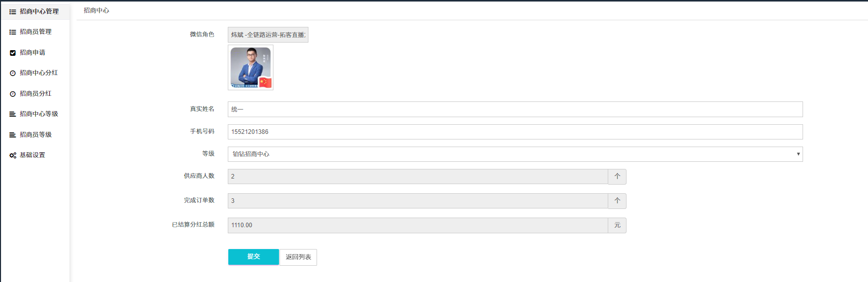Click the 返回列表 button
The height and width of the screenshot is (282, 868).
(x=298, y=257)
